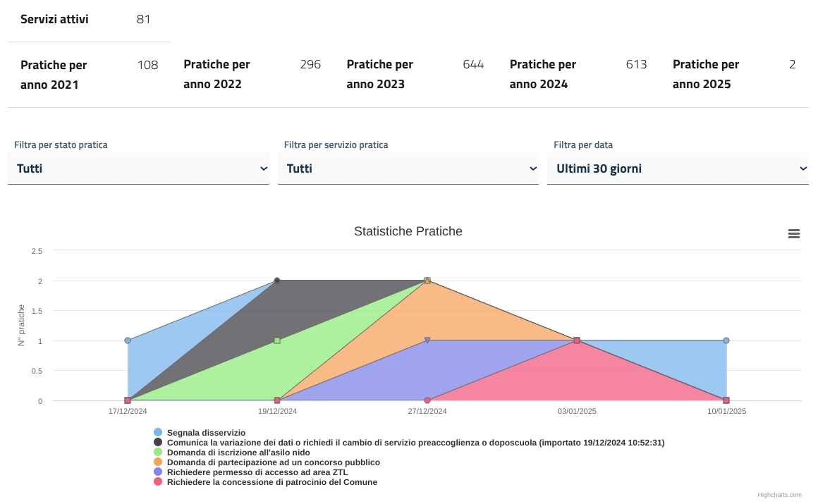Expand Filtra per data dropdown

(678, 169)
